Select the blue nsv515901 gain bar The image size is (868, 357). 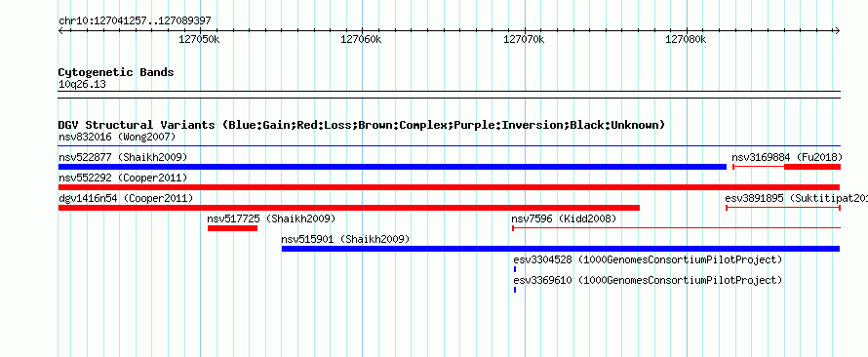[x=561, y=249]
